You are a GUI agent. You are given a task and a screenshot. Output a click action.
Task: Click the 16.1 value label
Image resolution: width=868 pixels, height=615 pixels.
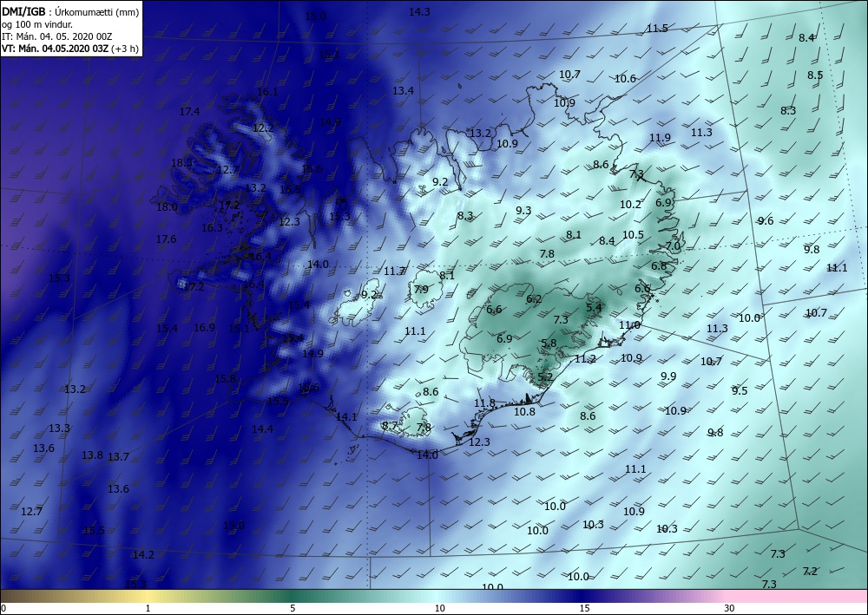(x=267, y=91)
